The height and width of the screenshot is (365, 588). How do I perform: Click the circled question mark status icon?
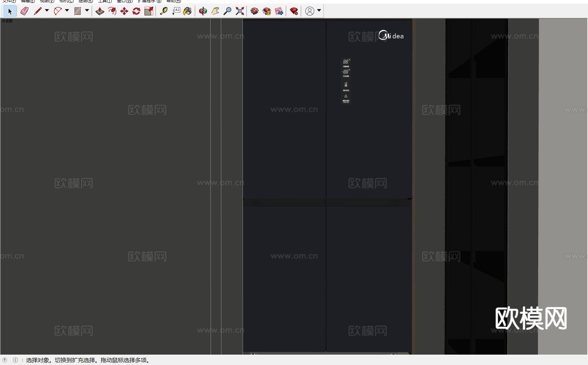pyautogui.click(x=5, y=360)
